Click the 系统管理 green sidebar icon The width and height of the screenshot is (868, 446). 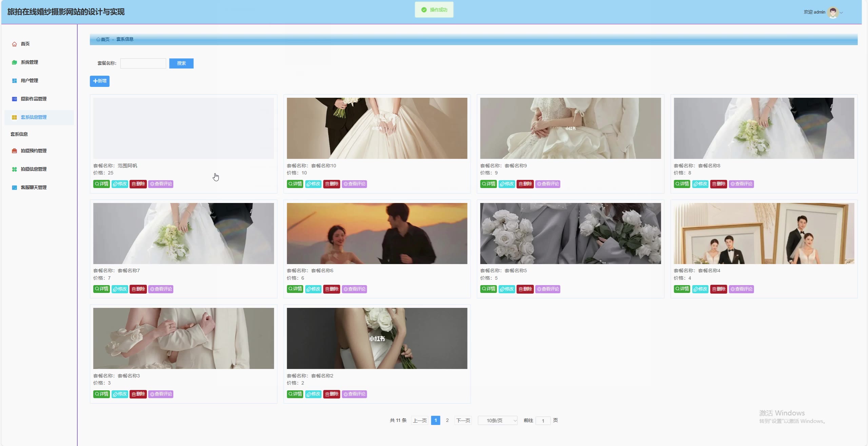(14, 62)
